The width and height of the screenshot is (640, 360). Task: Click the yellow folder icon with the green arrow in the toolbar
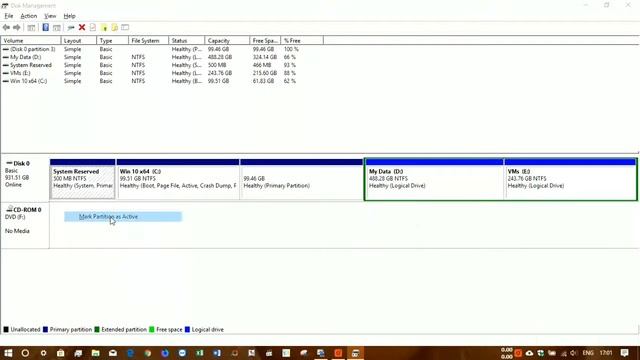tap(104, 27)
